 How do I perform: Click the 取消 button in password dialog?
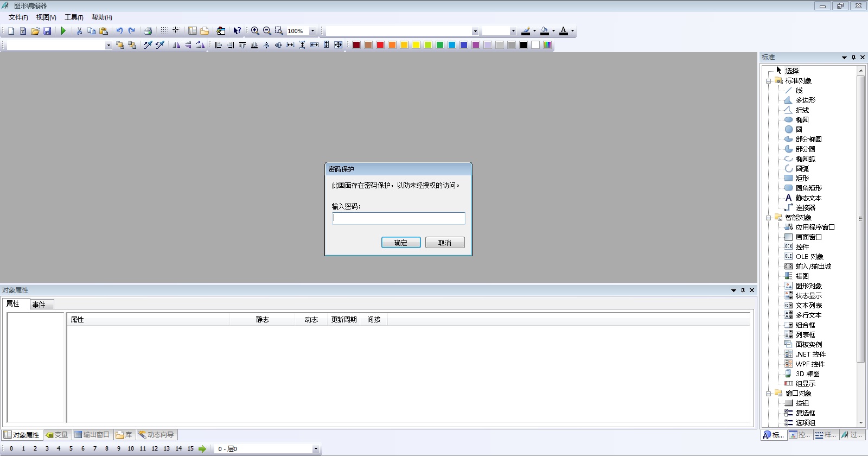pyautogui.click(x=445, y=243)
